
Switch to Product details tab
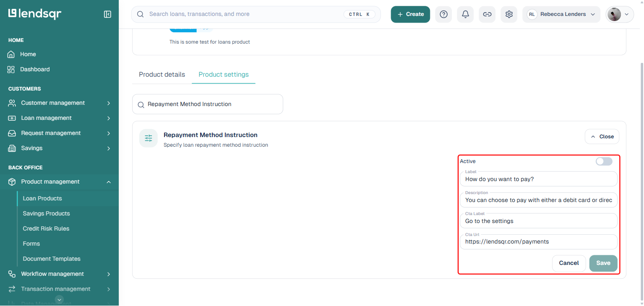(162, 75)
